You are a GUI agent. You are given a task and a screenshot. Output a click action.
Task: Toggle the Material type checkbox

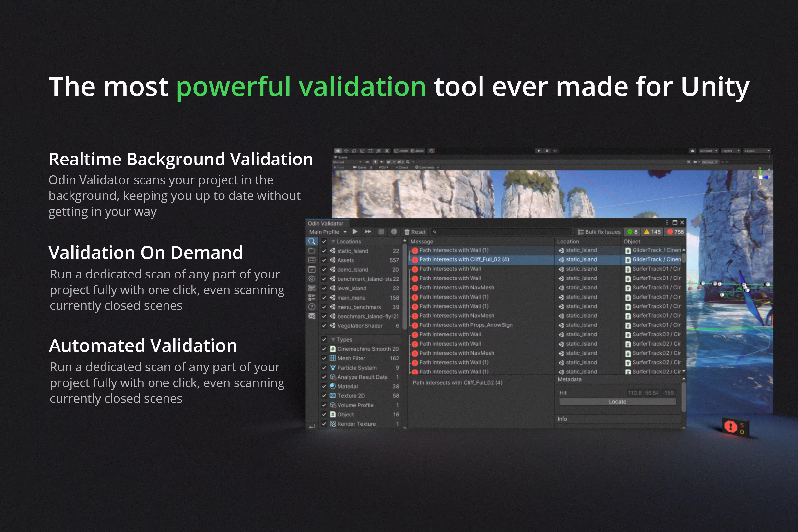point(324,386)
